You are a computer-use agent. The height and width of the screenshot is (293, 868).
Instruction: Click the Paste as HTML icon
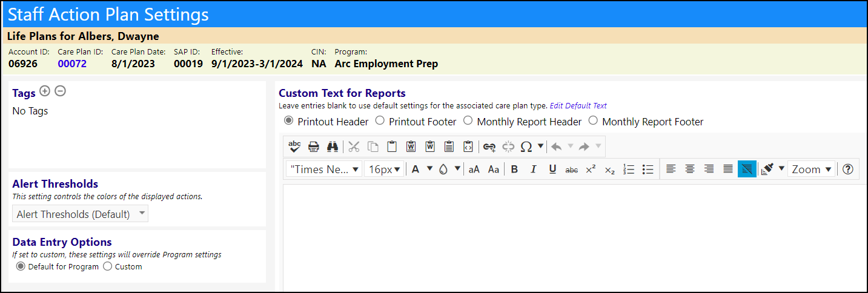pos(468,146)
